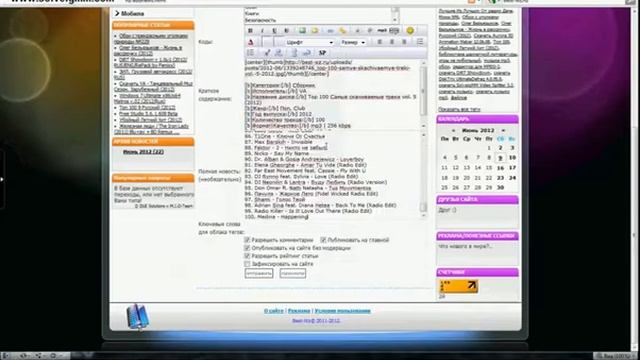The height and width of the screenshot is (360, 640).
Task: Select Безопасность in the category list
Action: tap(260, 20)
